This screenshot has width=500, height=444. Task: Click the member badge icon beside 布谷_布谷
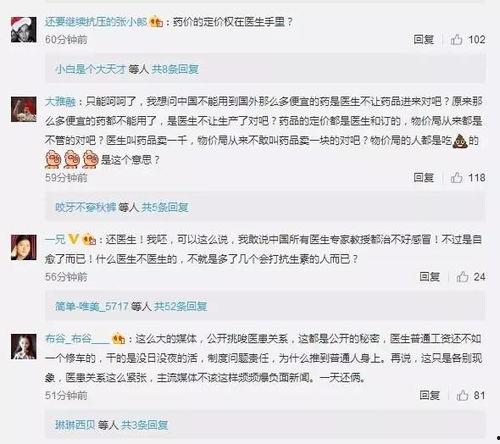click(x=119, y=339)
